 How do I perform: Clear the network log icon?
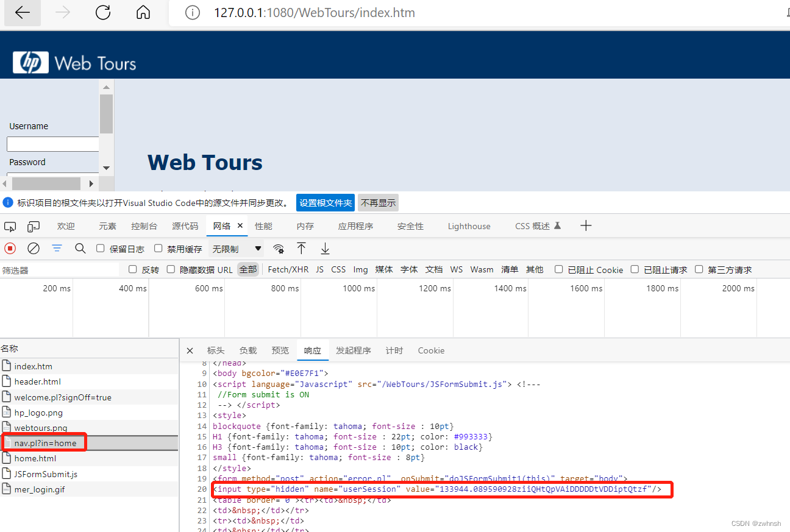[x=34, y=248]
